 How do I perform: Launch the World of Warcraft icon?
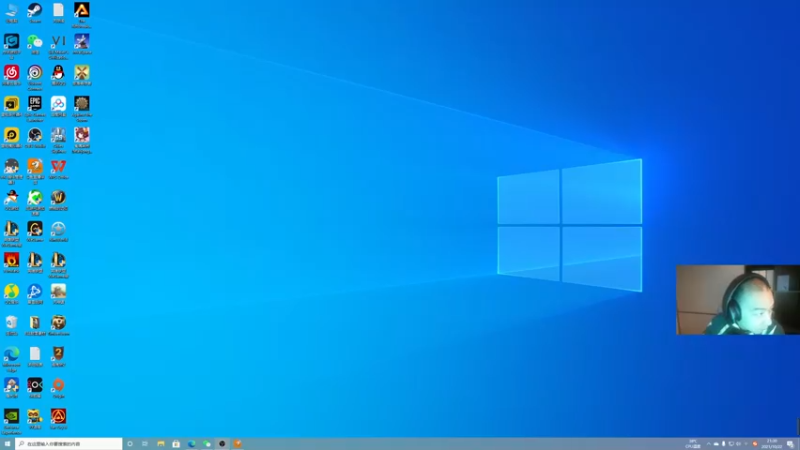(58, 200)
